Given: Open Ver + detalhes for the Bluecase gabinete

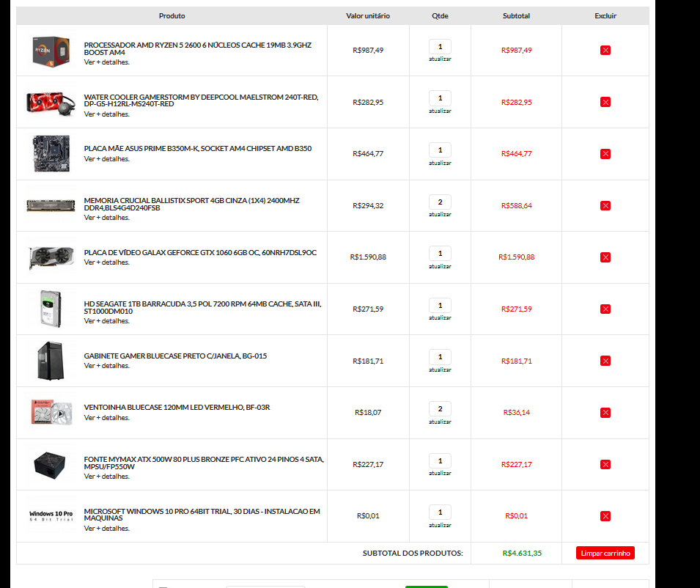Looking at the screenshot, I should pos(107,366).
